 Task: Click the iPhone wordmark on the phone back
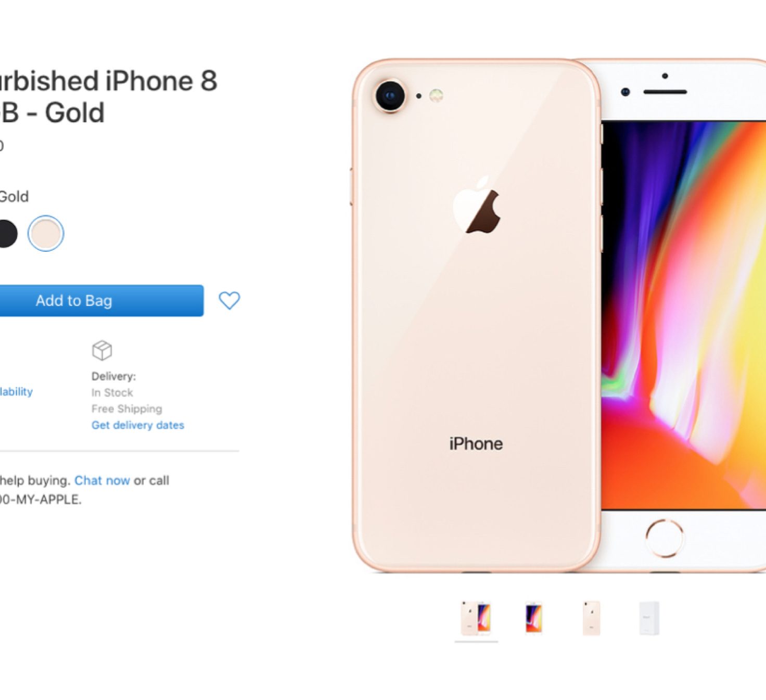[476, 444]
